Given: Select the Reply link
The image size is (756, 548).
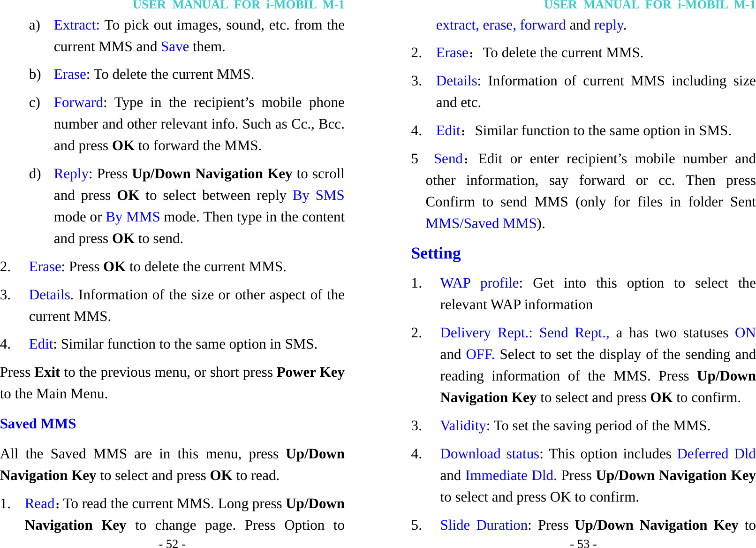Looking at the screenshot, I should [69, 174].
